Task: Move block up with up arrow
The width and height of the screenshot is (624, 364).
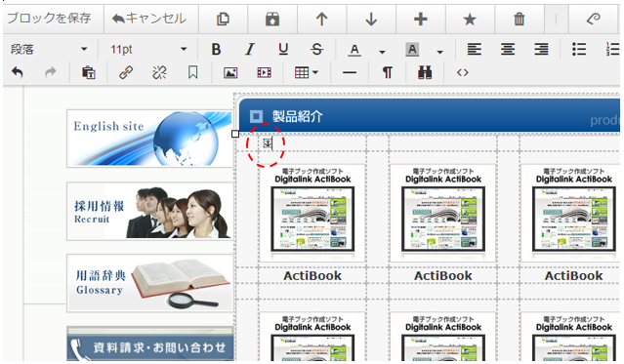Action: (321, 19)
